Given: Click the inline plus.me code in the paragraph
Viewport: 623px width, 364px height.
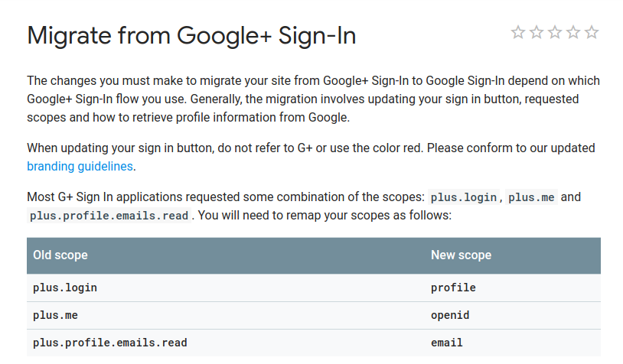Looking at the screenshot, I should click(x=533, y=197).
